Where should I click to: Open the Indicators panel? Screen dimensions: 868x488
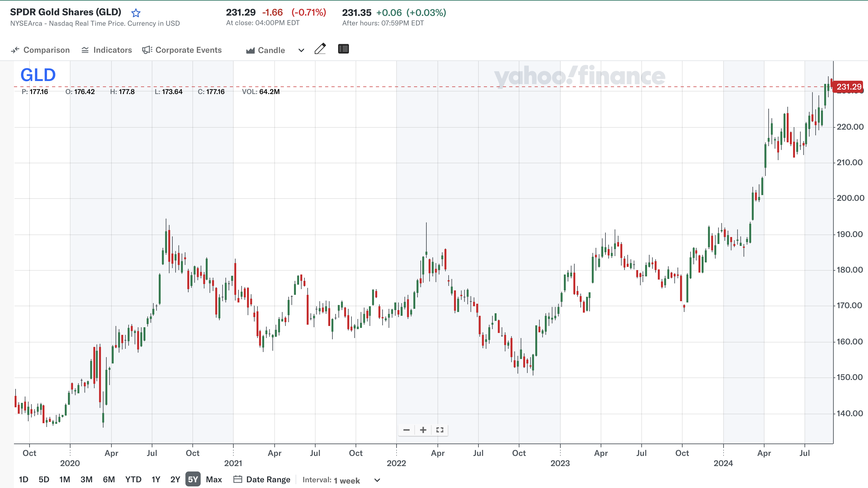[106, 50]
